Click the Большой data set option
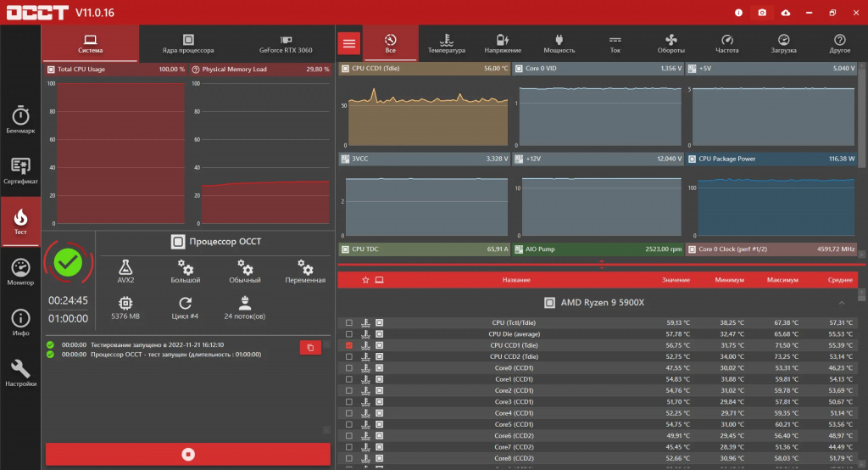Screen dimensions: 868x470 (186, 271)
